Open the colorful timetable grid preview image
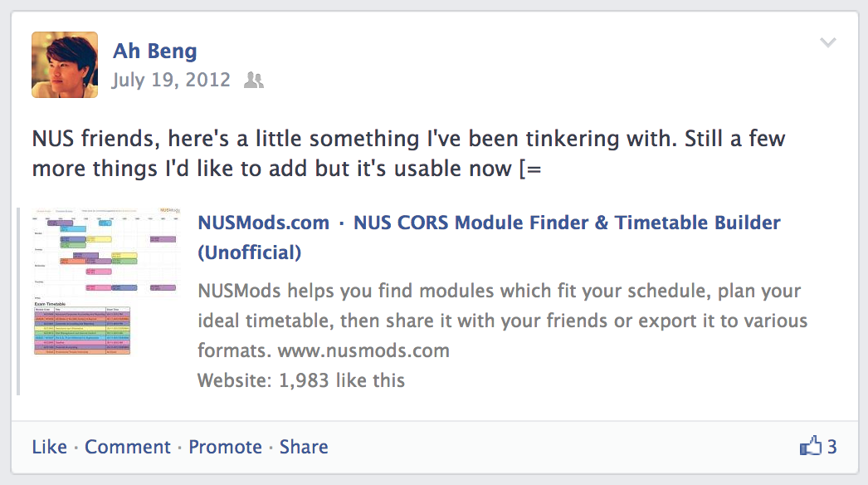 (x=107, y=252)
